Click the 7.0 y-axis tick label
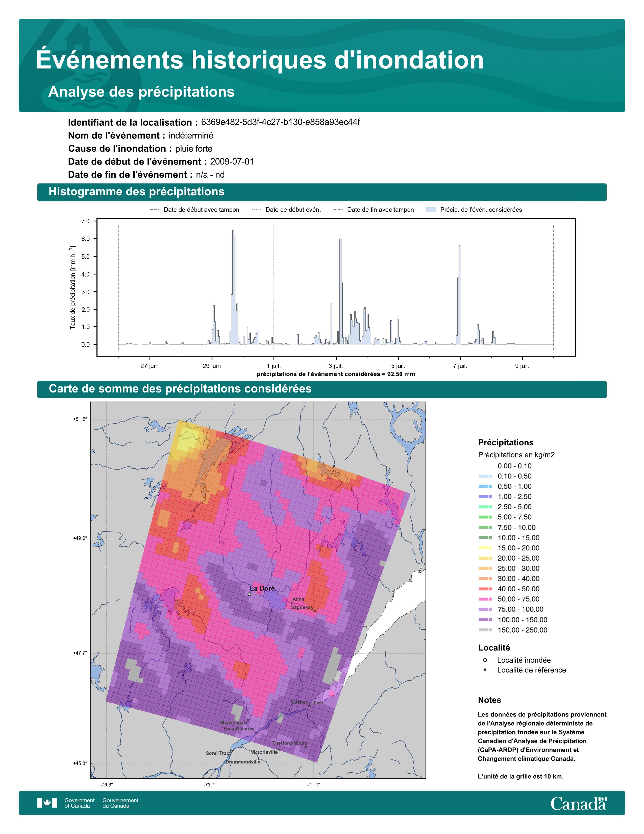The height and width of the screenshot is (834, 644). click(x=85, y=221)
